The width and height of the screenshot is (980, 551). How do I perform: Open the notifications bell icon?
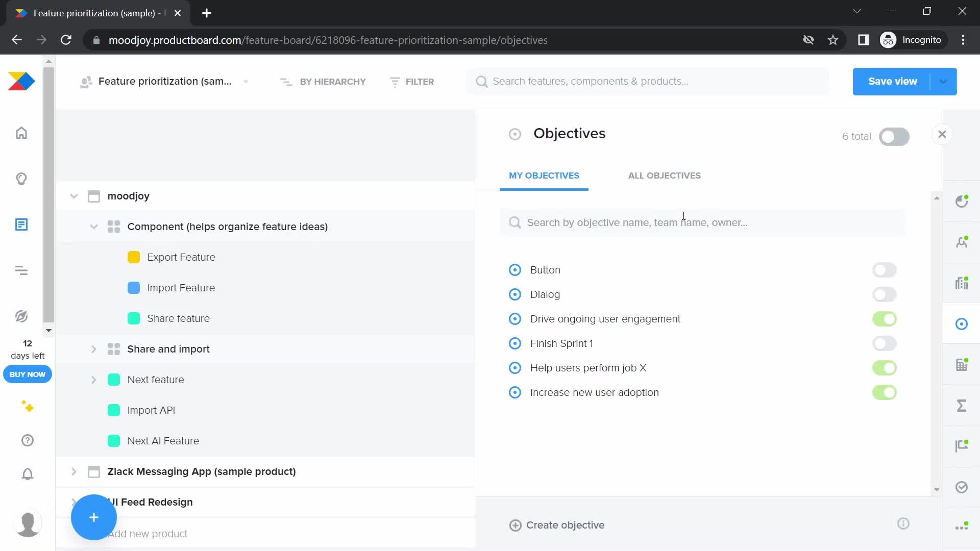(x=28, y=474)
